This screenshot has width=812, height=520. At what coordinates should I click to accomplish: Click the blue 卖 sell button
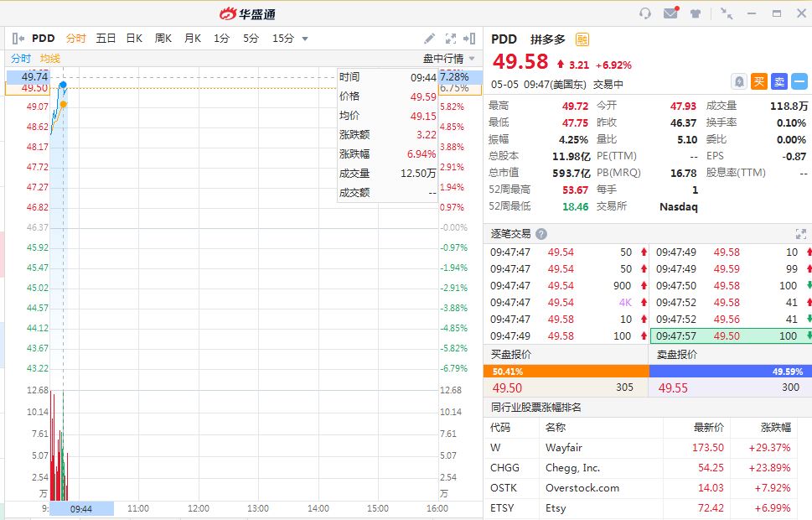point(778,81)
